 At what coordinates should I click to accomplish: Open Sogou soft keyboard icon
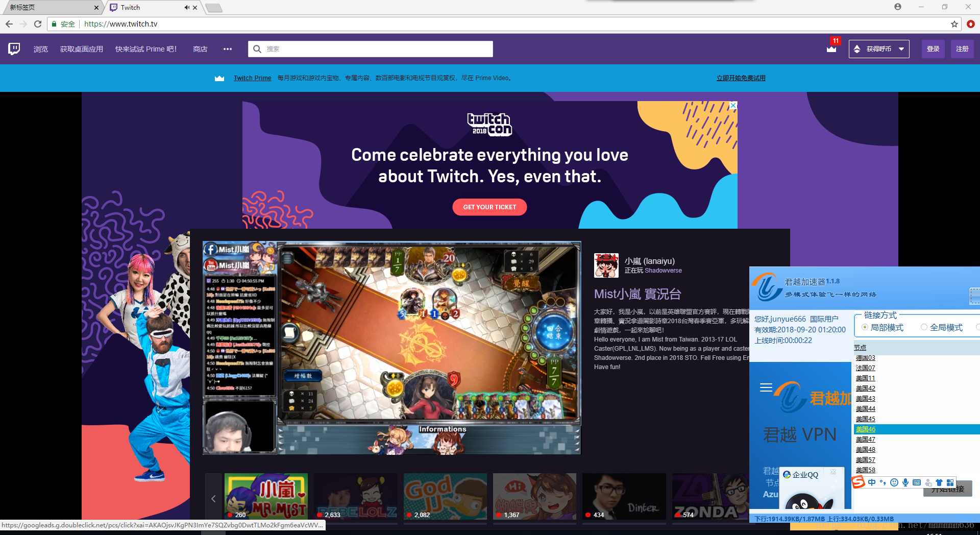click(x=917, y=482)
